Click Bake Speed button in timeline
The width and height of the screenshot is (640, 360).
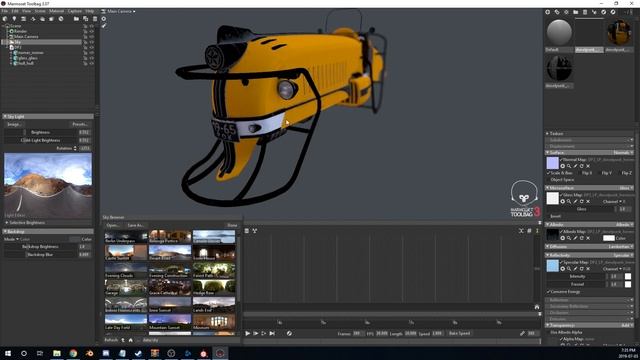click(x=459, y=333)
